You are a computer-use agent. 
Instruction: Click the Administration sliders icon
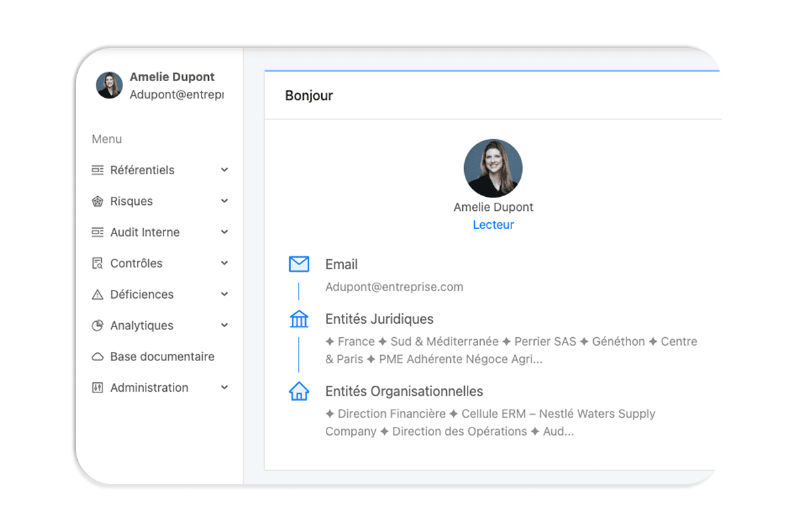pyautogui.click(x=98, y=388)
